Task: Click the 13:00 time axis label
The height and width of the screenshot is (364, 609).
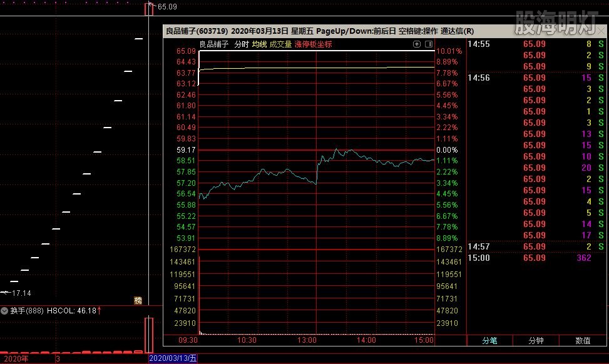Action: coord(307,340)
